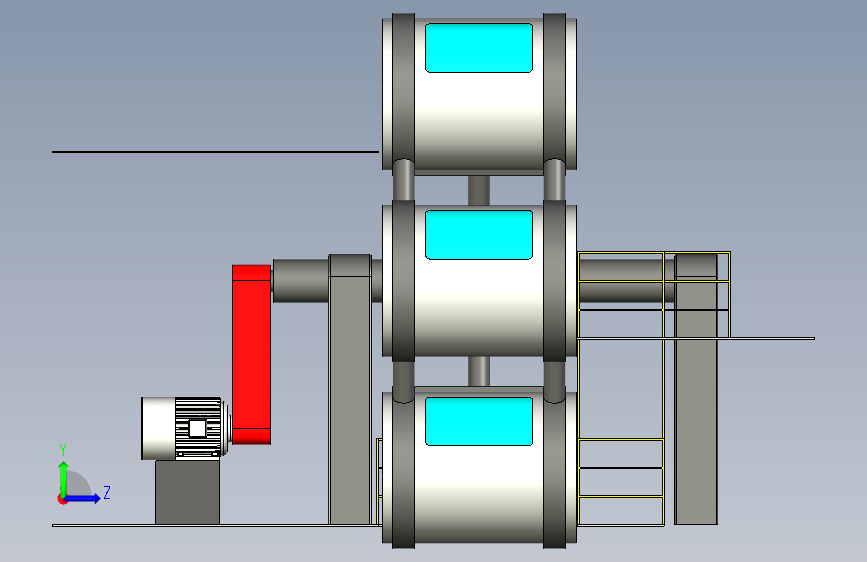Select the black horizontal line left of top drum
This screenshot has width=867, height=562.
216,152
